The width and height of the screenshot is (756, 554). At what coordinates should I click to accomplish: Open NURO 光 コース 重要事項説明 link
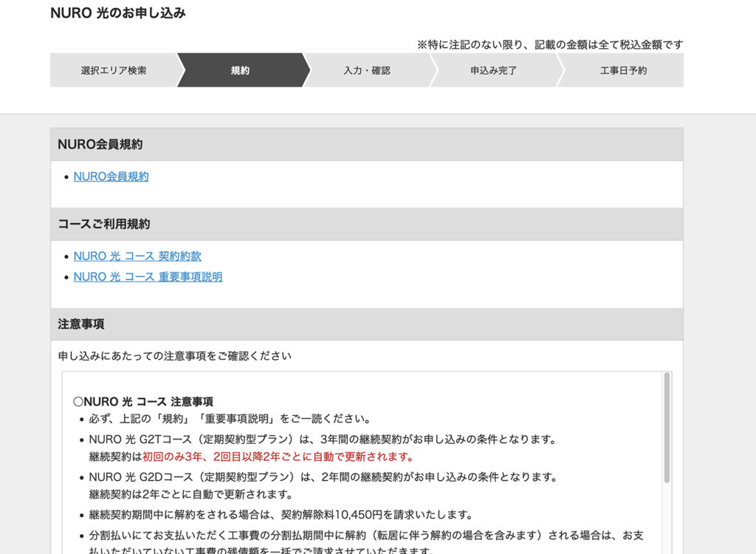click(148, 277)
